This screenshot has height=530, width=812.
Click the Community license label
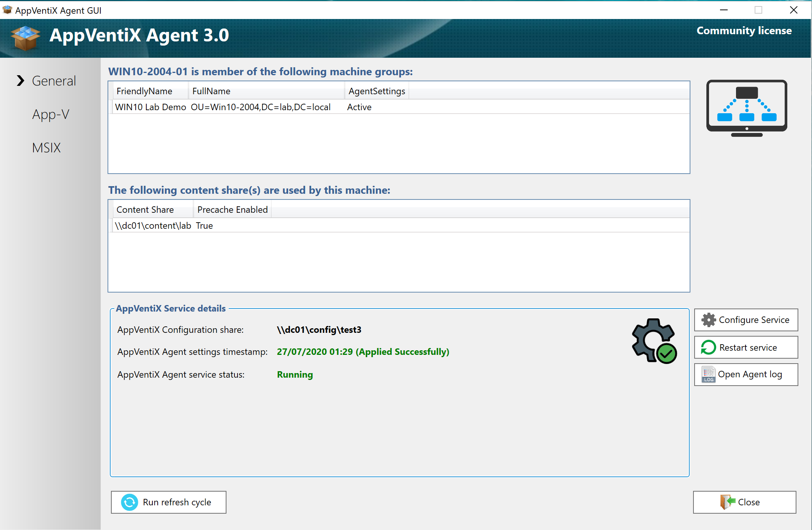(744, 31)
